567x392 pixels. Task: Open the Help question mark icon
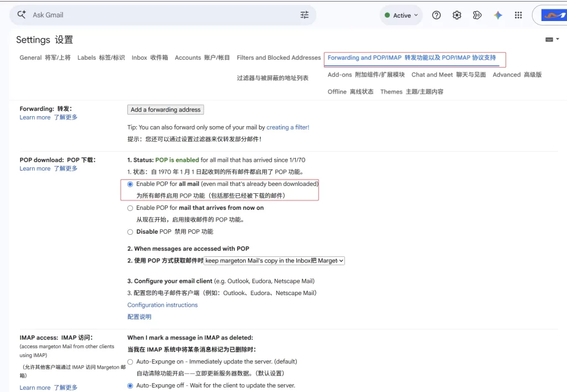(436, 15)
